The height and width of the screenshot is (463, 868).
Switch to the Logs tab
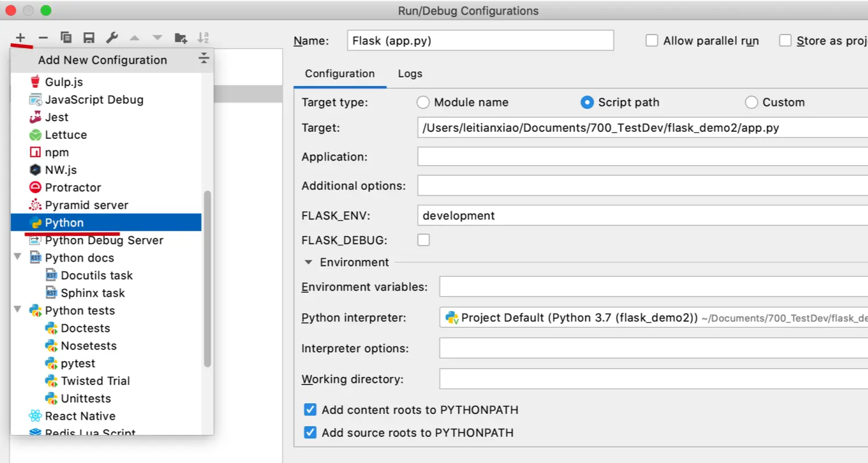point(410,74)
